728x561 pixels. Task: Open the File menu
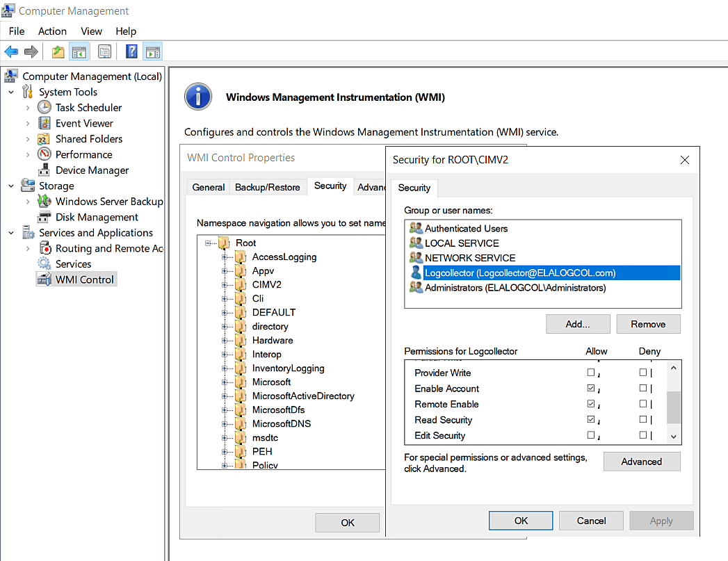tap(17, 31)
